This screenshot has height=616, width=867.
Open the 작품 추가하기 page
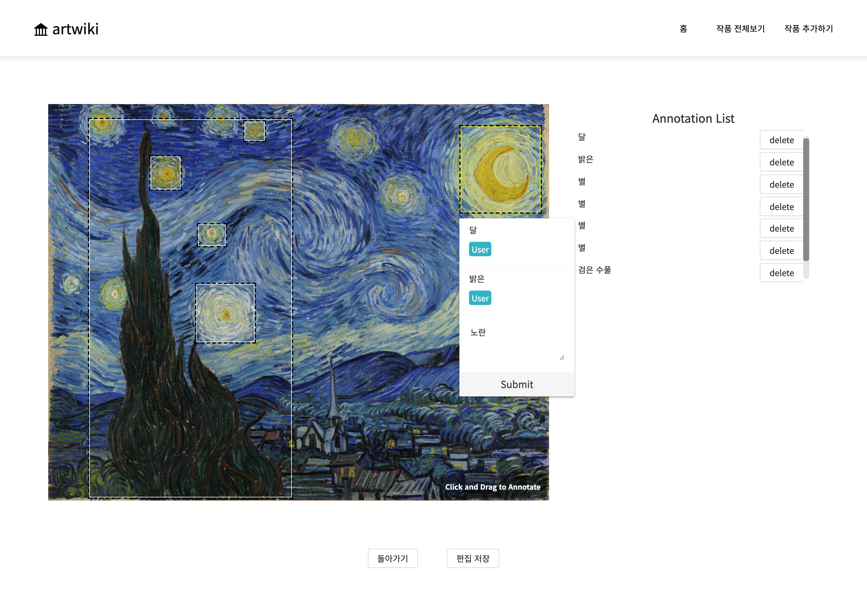tap(808, 29)
